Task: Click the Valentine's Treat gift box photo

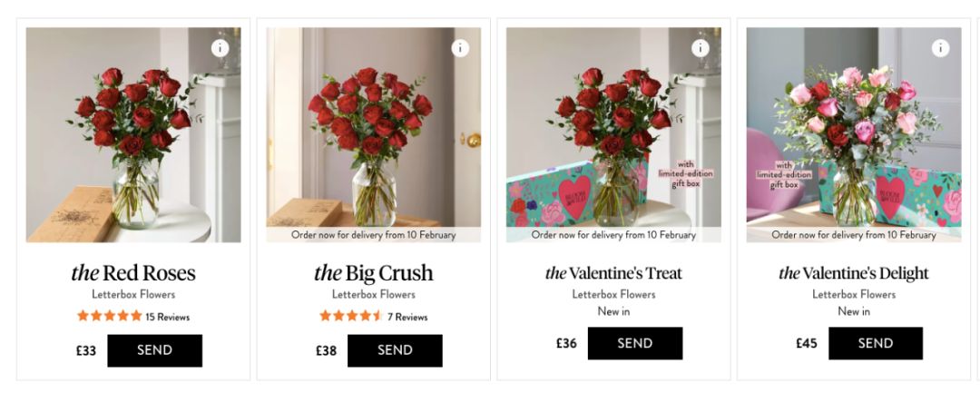Action: click(x=613, y=134)
